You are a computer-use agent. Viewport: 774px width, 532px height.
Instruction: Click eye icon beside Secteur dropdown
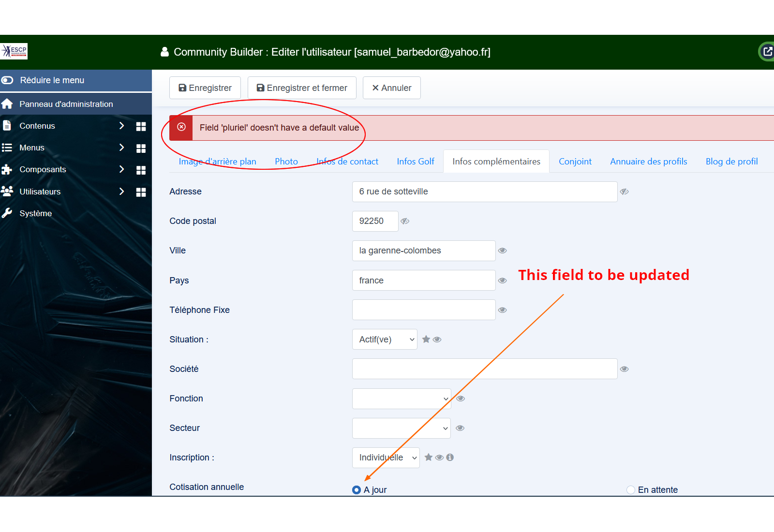click(x=460, y=428)
